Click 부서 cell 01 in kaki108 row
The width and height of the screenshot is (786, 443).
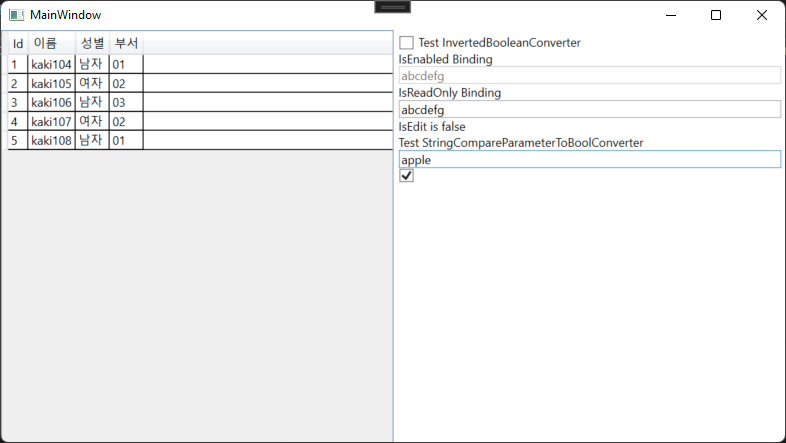(126, 140)
